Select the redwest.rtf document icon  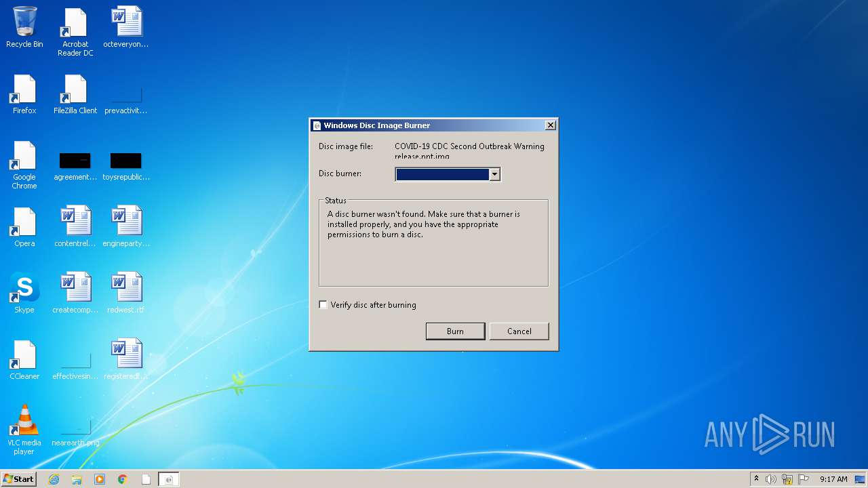click(126, 293)
